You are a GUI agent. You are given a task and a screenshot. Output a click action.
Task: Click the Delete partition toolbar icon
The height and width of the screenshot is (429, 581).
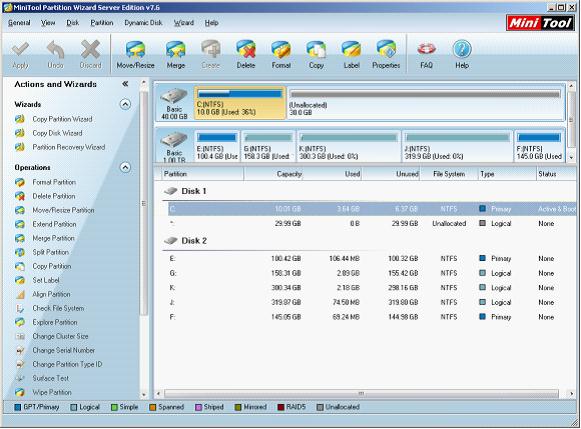246,50
